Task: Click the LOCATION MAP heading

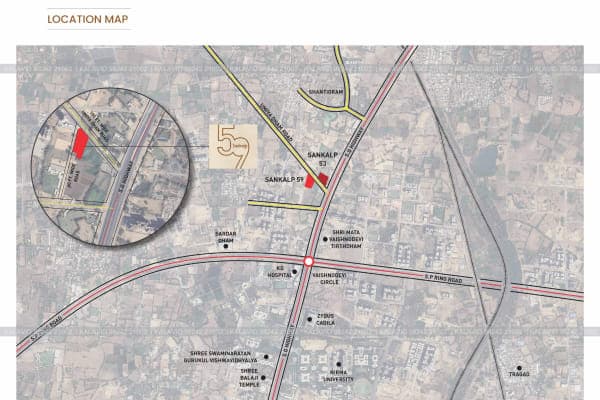Action: pyautogui.click(x=88, y=19)
